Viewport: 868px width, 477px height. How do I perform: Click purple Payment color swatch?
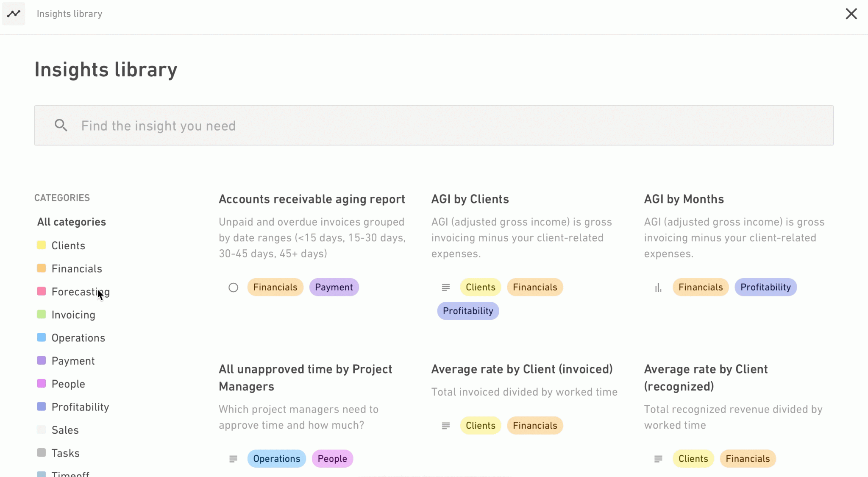pos(42,360)
